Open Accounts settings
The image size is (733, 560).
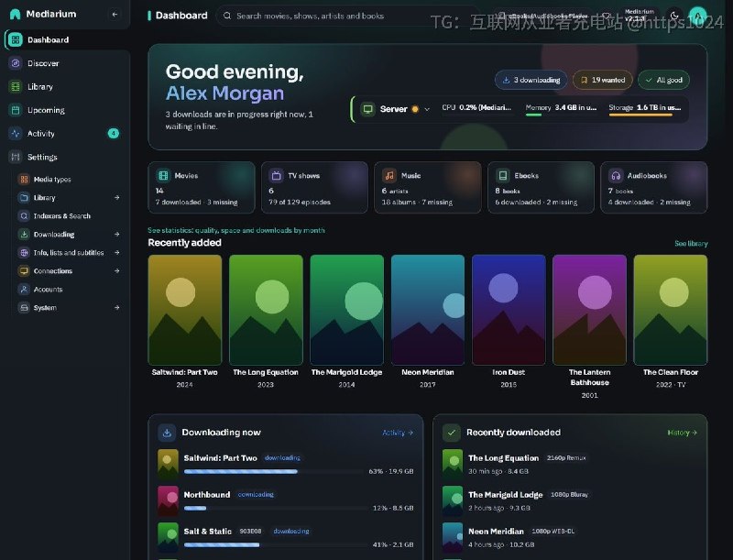coord(69,290)
